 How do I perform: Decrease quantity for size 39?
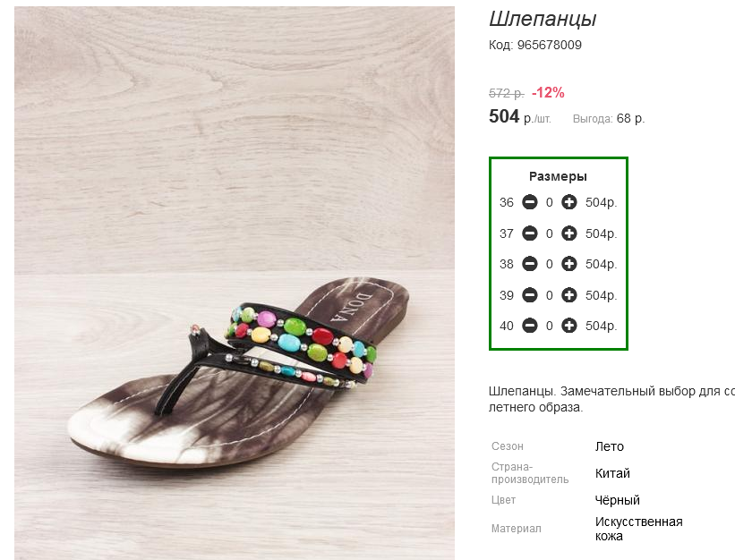click(530, 295)
